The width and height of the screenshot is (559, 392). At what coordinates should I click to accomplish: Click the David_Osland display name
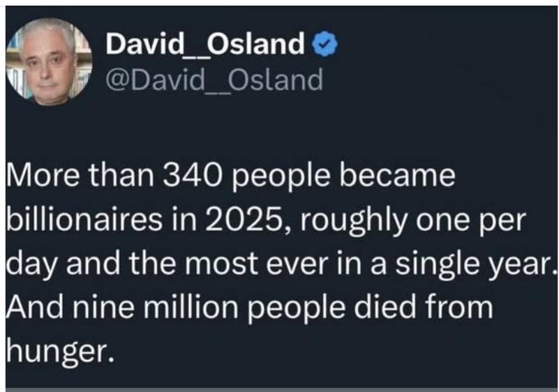(x=206, y=45)
